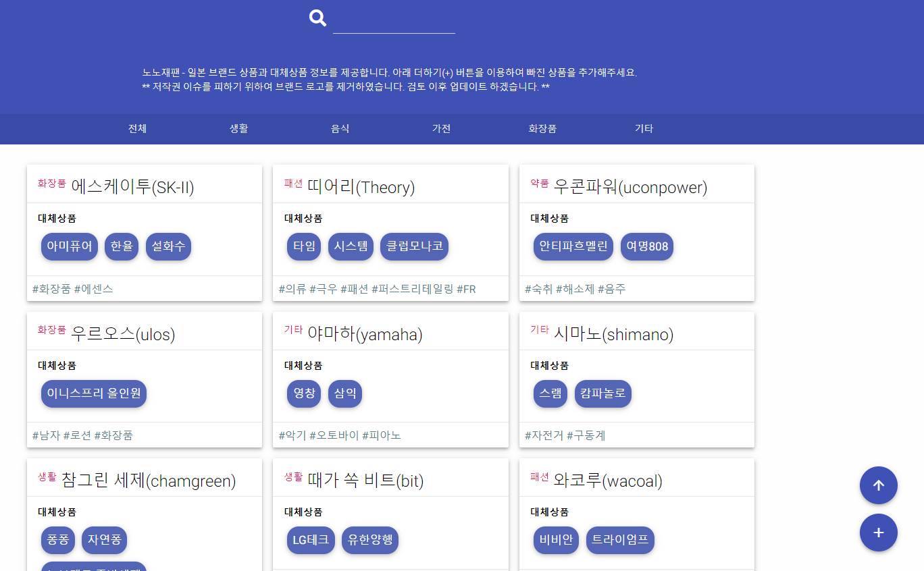Choose the 타임 chip
Screen dimensions: 924x571
(x=304, y=246)
